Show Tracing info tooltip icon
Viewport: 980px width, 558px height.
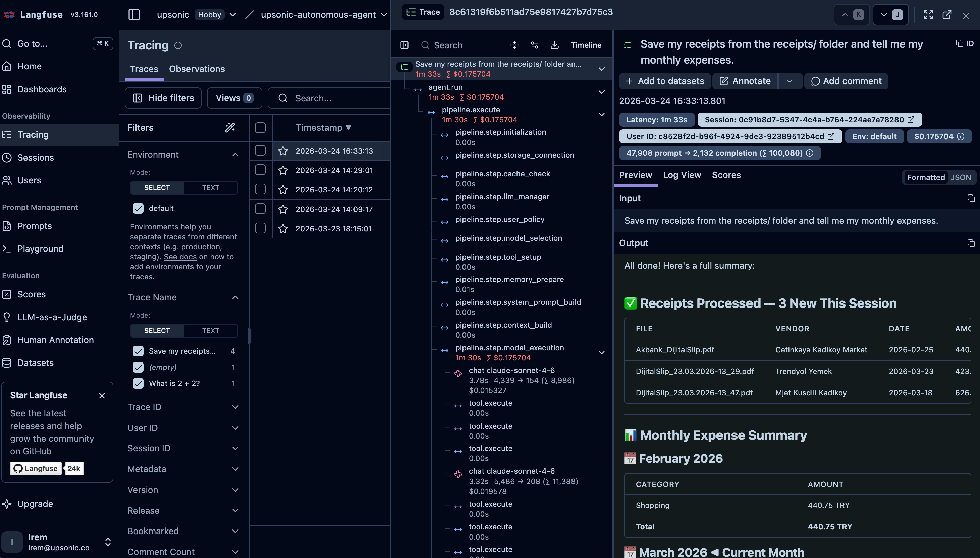(x=178, y=45)
